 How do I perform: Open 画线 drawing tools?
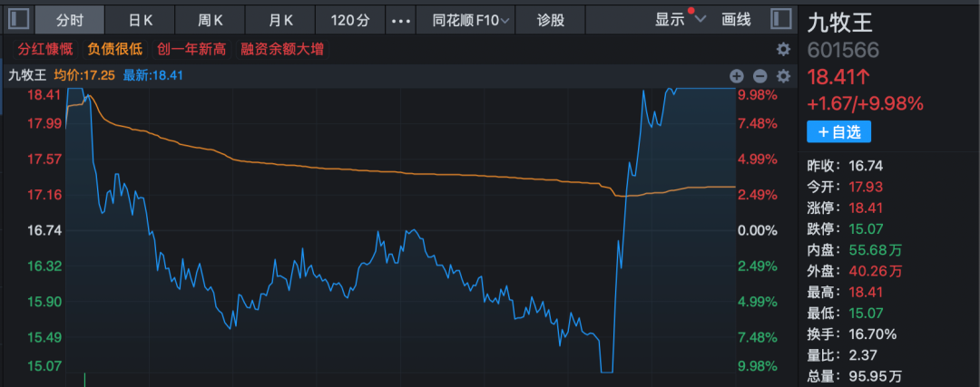[736, 19]
